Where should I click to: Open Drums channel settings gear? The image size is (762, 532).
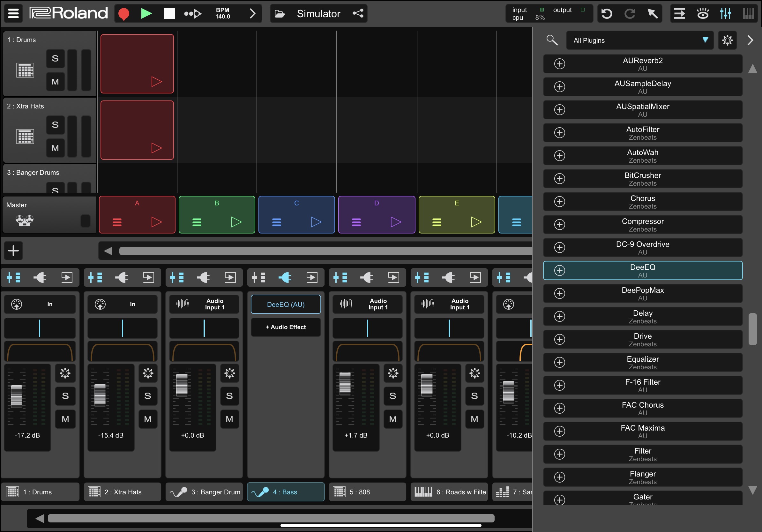tap(65, 373)
